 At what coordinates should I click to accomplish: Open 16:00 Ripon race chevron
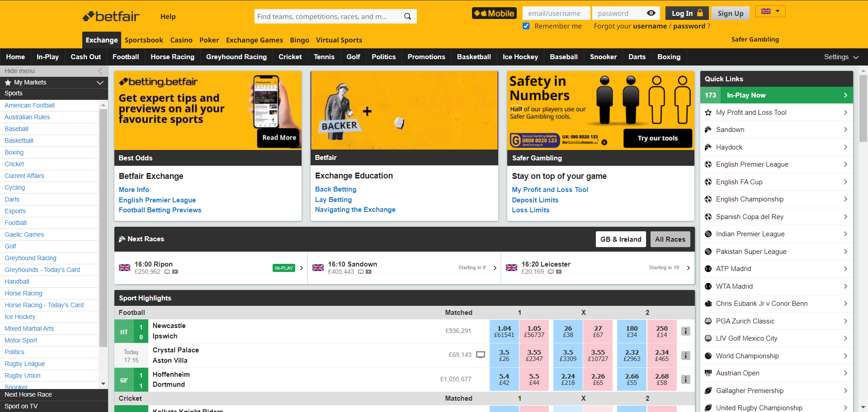click(x=302, y=268)
